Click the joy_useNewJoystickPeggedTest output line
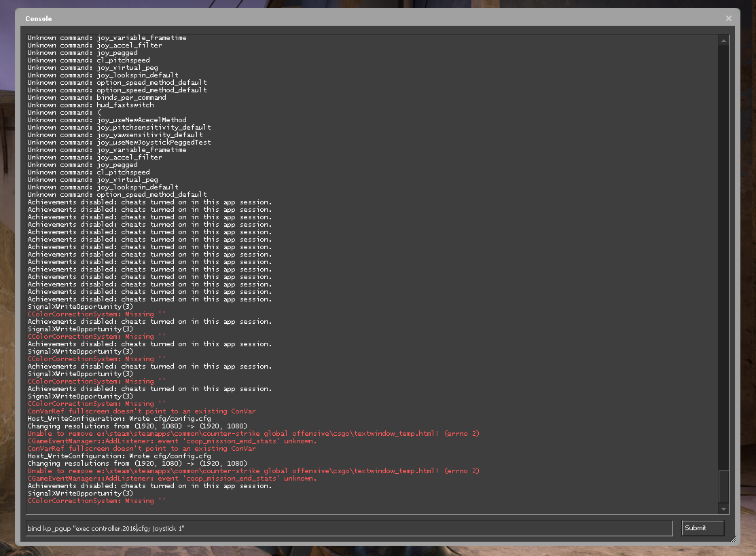 tap(119, 142)
